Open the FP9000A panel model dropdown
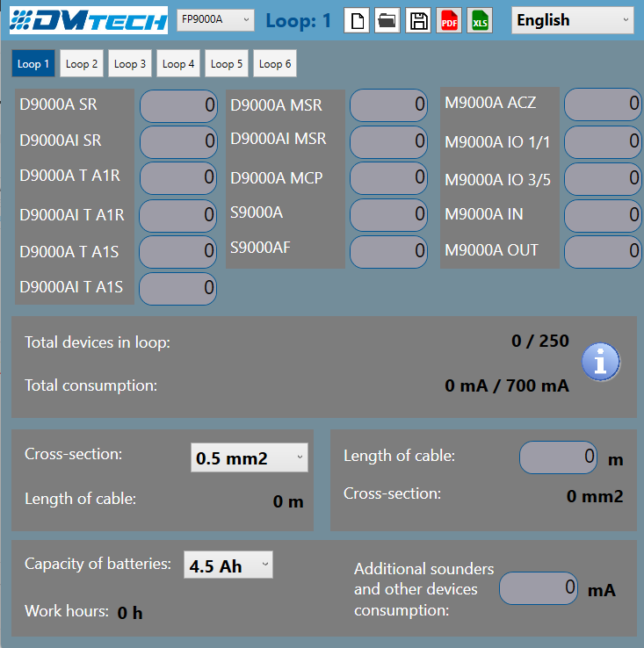 (x=215, y=20)
